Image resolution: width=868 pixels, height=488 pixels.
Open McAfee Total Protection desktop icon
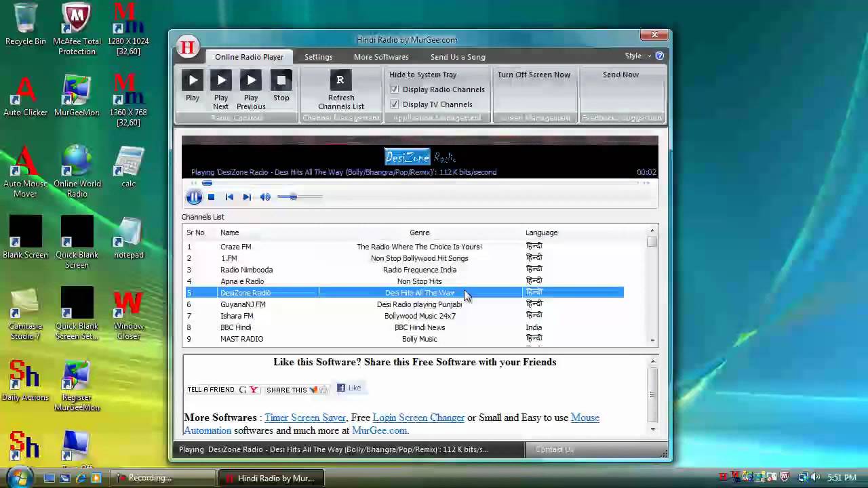click(77, 29)
